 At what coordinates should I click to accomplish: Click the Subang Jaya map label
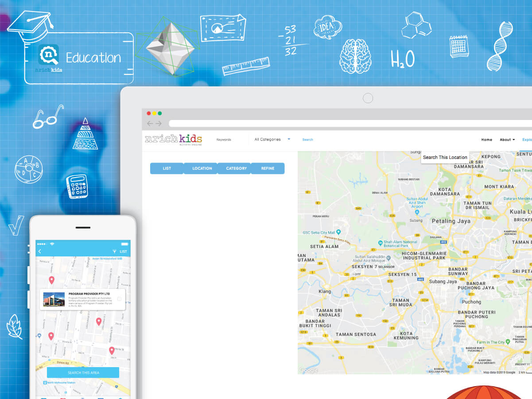[443, 281]
